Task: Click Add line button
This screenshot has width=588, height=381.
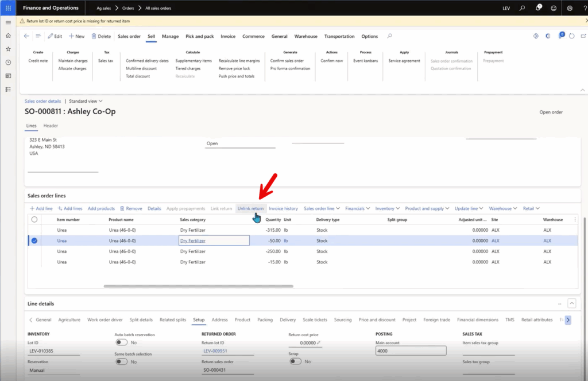Action: (41, 209)
